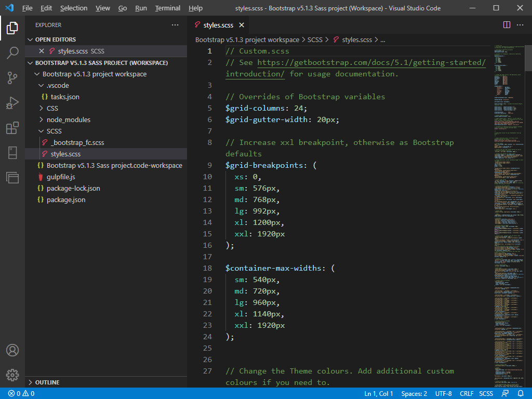Click Spaces: 2 indentation setting
532x399 pixels.
pyautogui.click(x=414, y=394)
